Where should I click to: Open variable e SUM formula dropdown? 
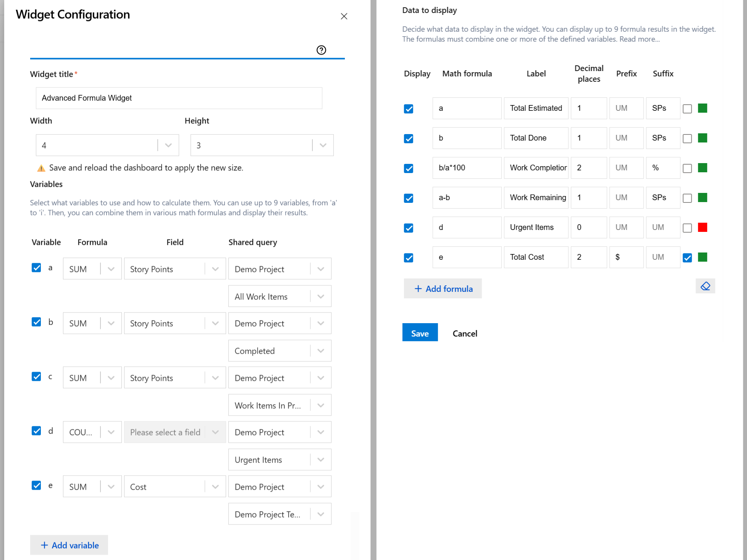point(92,487)
